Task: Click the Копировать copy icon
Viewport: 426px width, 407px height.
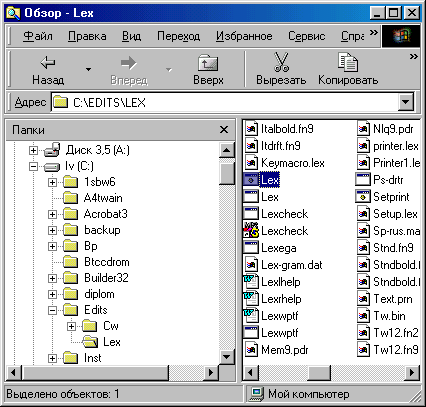Action: (348, 62)
